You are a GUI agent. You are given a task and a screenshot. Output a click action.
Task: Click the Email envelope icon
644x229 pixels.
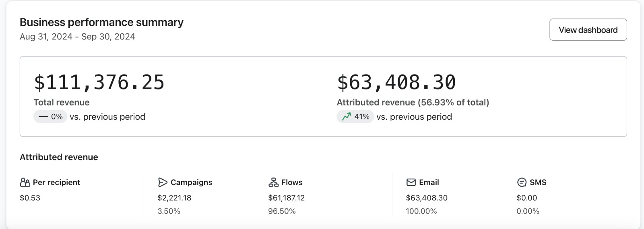(411, 183)
